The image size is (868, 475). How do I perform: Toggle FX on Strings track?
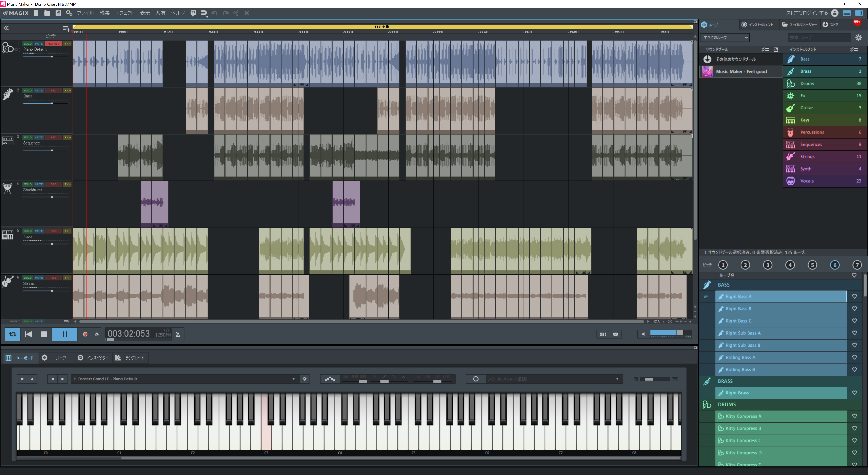pyautogui.click(x=67, y=278)
